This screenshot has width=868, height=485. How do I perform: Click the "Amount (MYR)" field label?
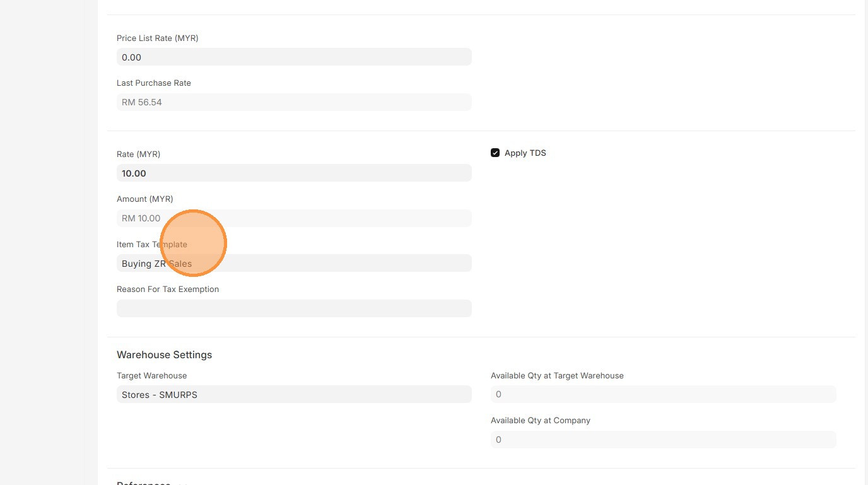145,199
